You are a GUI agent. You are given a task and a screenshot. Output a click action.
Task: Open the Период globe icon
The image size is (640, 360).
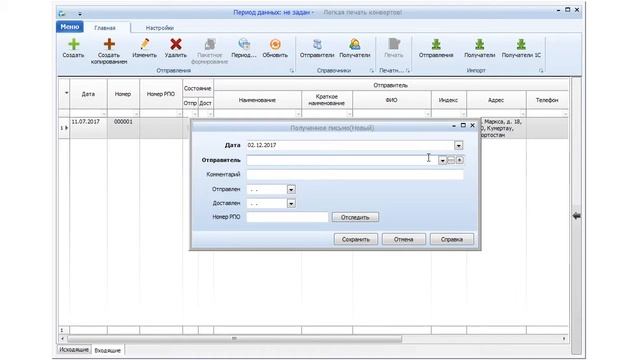pos(244,44)
